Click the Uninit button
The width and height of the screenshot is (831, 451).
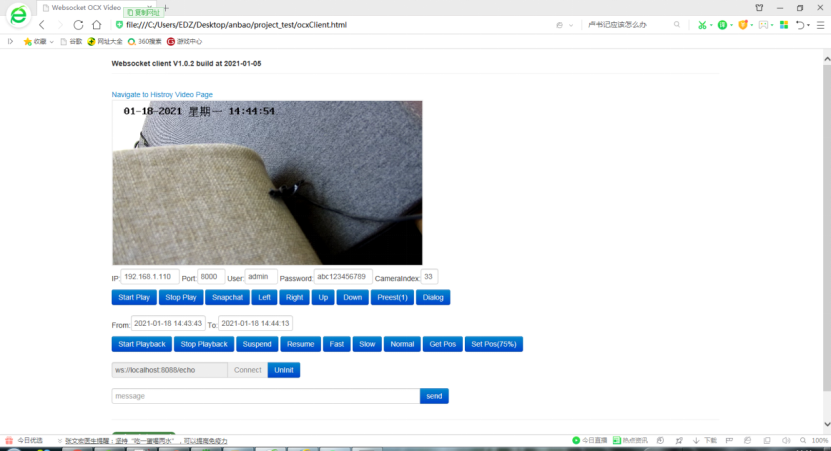[284, 370]
